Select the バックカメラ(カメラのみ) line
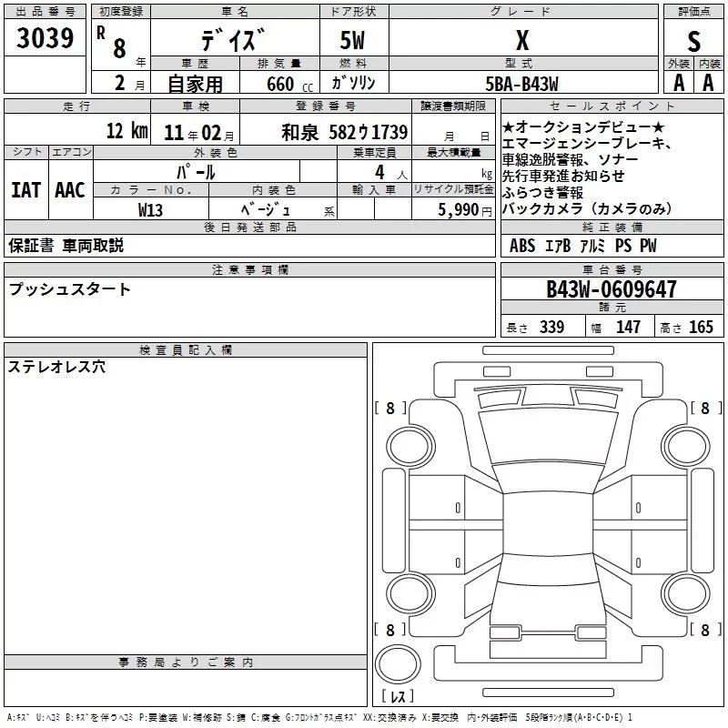Viewport: 728px width, 728px height. (587, 209)
